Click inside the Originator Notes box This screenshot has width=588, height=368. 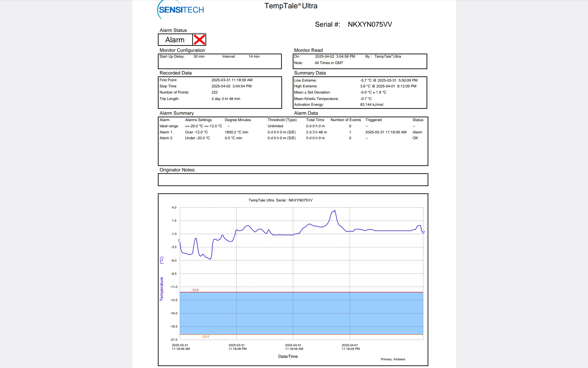[293, 180]
